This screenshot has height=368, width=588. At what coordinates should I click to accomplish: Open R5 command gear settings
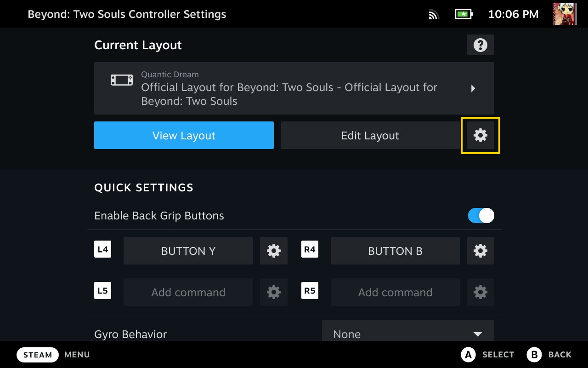[x=480, y=292]
